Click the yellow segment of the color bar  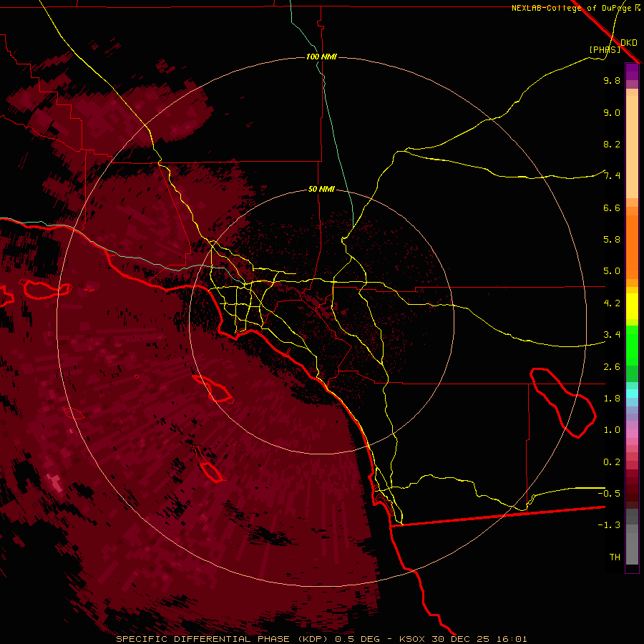click(632, 306)
